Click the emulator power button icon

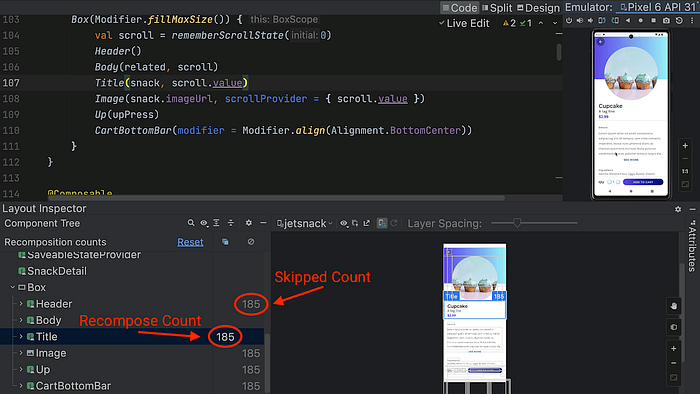click(569, 21)
